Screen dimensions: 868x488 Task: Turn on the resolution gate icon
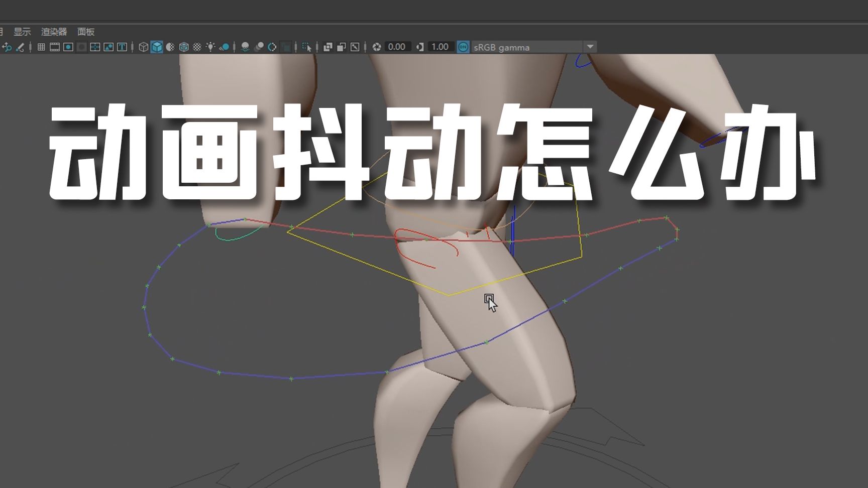[x=68, y=47]
